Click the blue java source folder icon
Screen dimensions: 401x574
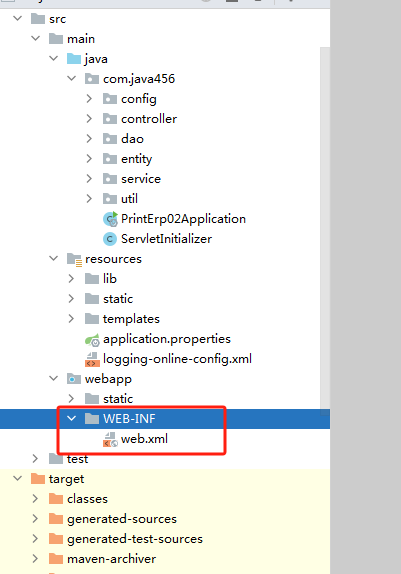(x=74, y=59)
